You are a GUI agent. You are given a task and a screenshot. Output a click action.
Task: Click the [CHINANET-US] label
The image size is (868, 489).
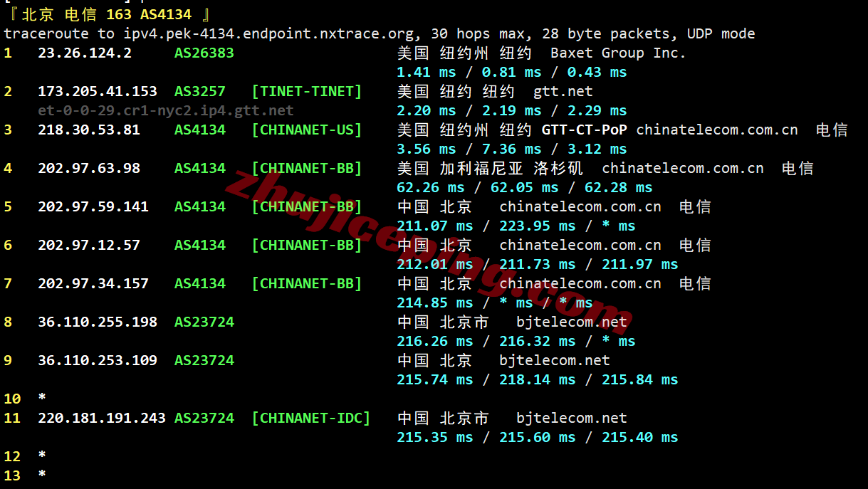pyautogui.click(x=307, y=130)
